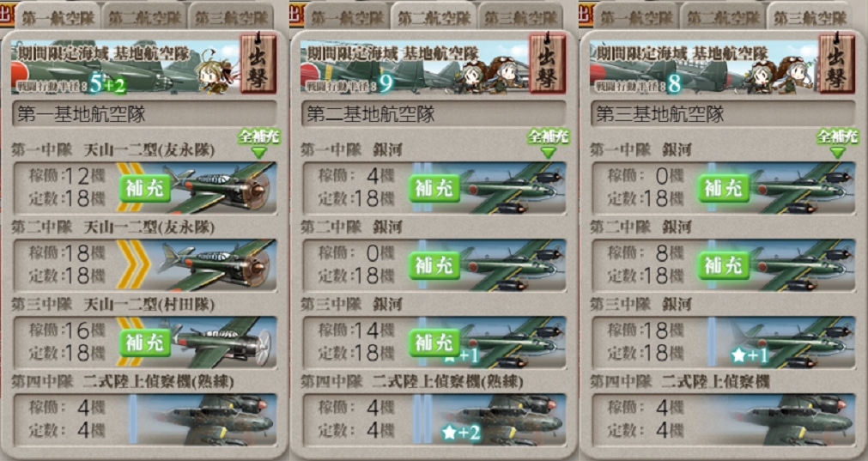This screenshot has height=461, width=868.
Task: Click the 出撃 wooden tag of first air corps
Action: click(258, 64)
